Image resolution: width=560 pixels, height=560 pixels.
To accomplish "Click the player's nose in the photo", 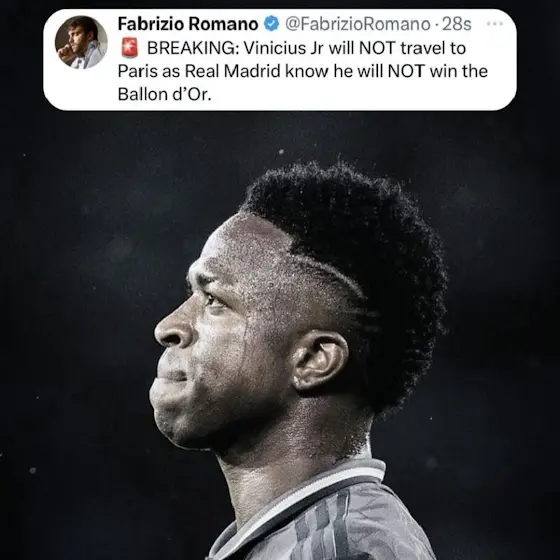I will tap(171, 329).
